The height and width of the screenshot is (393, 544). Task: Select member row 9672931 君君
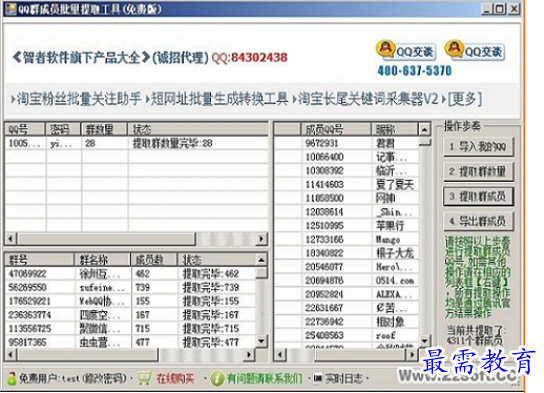tap(346, 143)
